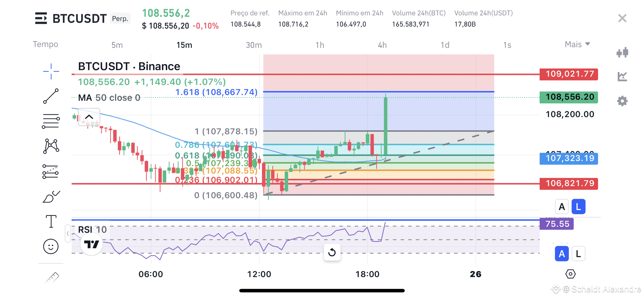Select the crosshair cursor tool
Screen dimensions: 644x298
[51, 71]
